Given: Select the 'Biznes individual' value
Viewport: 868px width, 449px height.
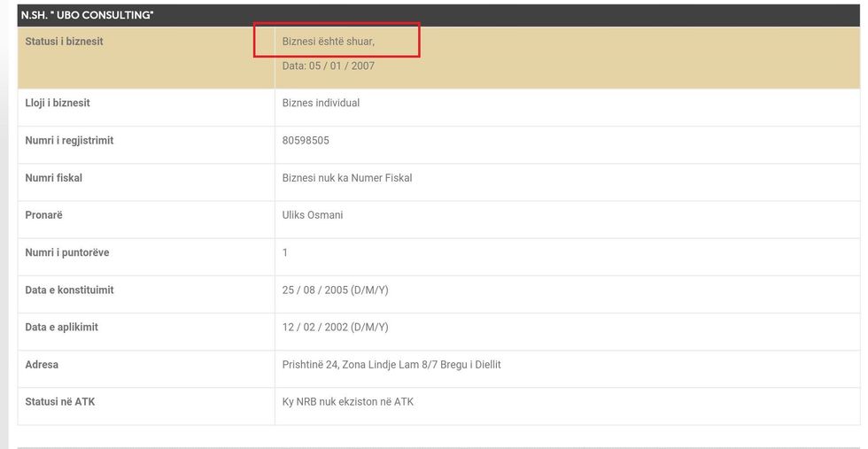Looking at the screenshot, I should click(321, 103).
